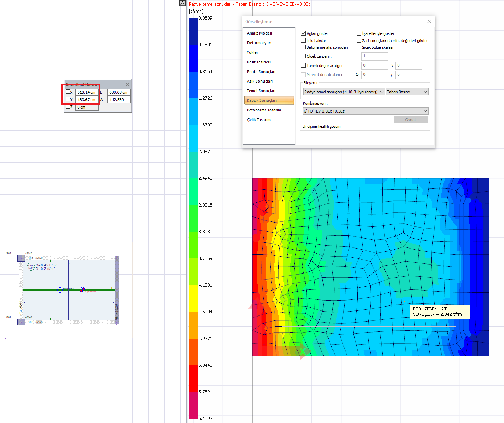Click the L length field 600.63 cm

pos(119,92)
